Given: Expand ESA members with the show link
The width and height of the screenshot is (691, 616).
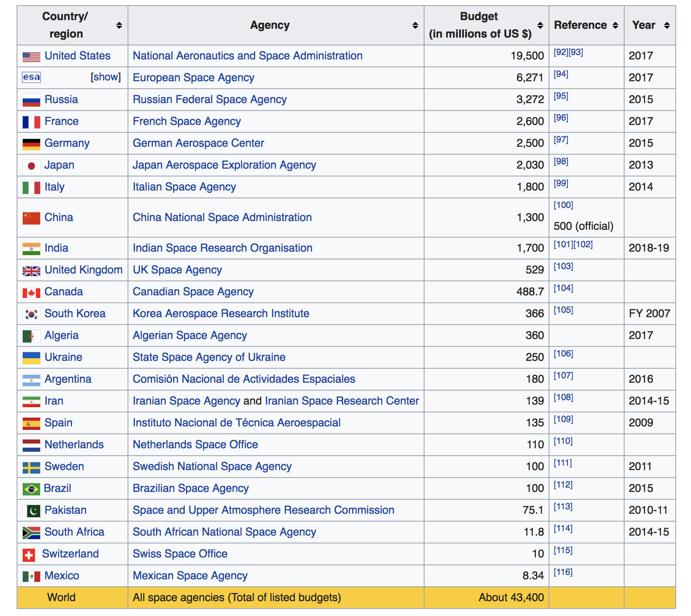Looking at the screenshot, I should [106, 77].
